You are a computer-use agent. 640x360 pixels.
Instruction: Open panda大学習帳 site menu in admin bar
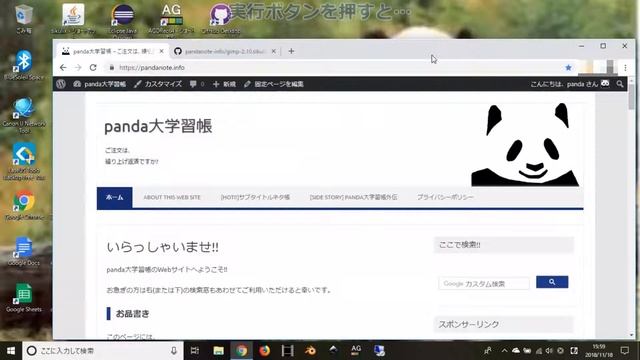pyautogui.click(x=100, y=84)
